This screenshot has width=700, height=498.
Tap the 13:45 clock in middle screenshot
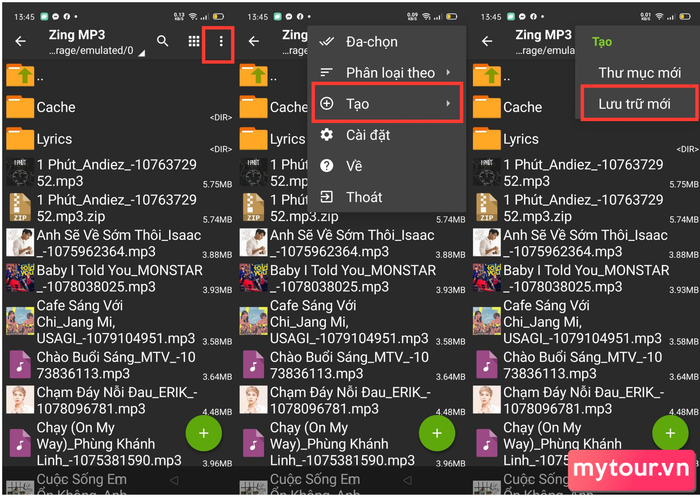coord(258,17)
